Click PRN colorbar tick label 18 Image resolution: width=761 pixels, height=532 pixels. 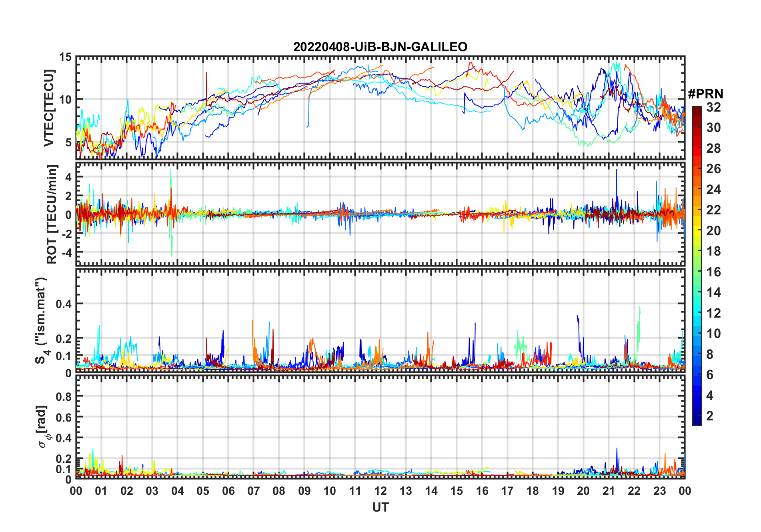713,251
